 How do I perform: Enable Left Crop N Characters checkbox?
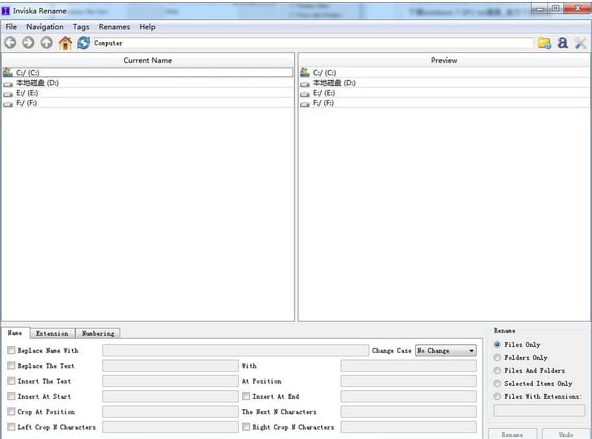(x=11, y=427)
